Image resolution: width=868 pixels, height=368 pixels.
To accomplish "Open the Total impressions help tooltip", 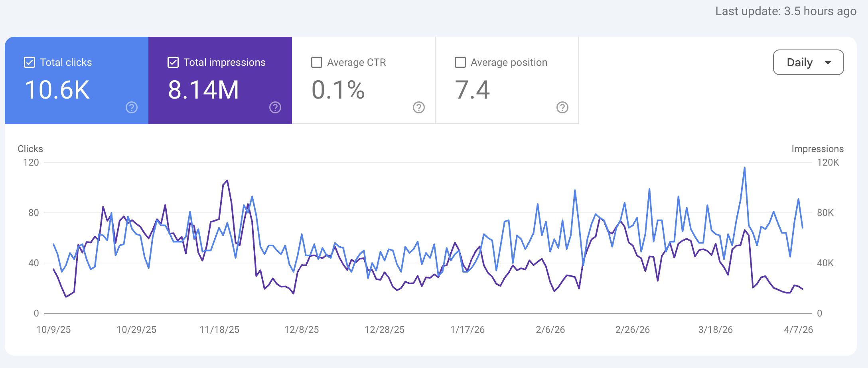I will click(x=275, y=107).
